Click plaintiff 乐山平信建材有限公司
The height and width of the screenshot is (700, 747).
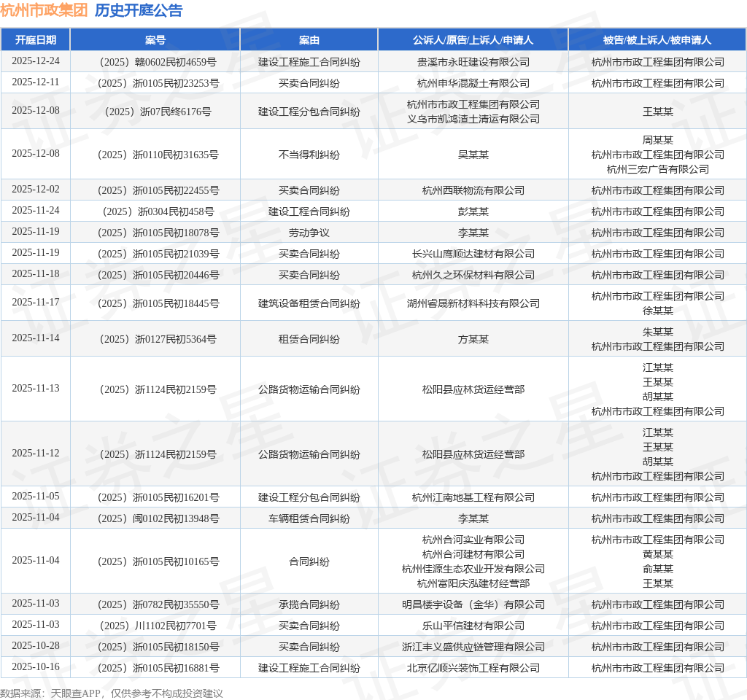pos(473,626)
